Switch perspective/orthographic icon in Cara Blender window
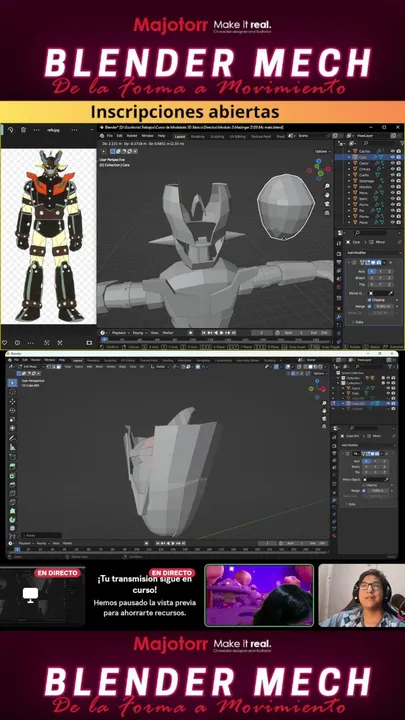405x720 pixels. tap(327, 213)
